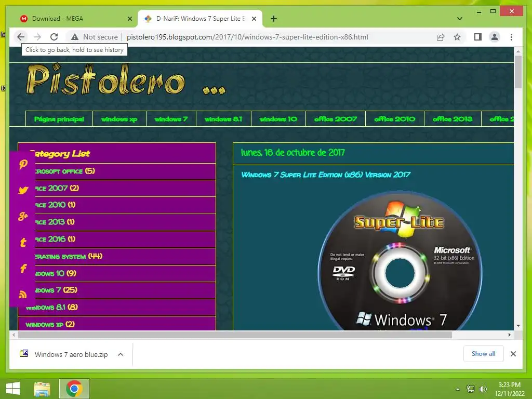Open the Página principal menu item

pyautogui.click(x=59, y=119)
